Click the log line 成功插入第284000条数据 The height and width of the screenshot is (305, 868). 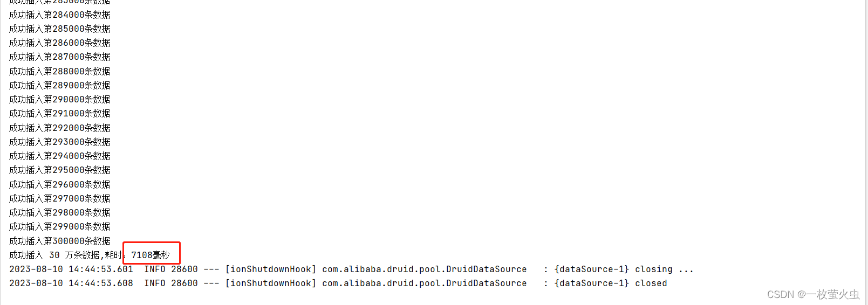pos(60,15)
